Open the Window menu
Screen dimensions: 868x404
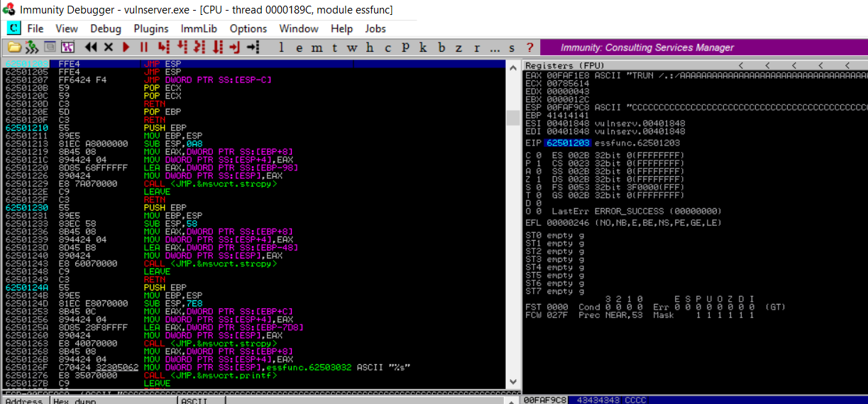(x=299, y=28)
